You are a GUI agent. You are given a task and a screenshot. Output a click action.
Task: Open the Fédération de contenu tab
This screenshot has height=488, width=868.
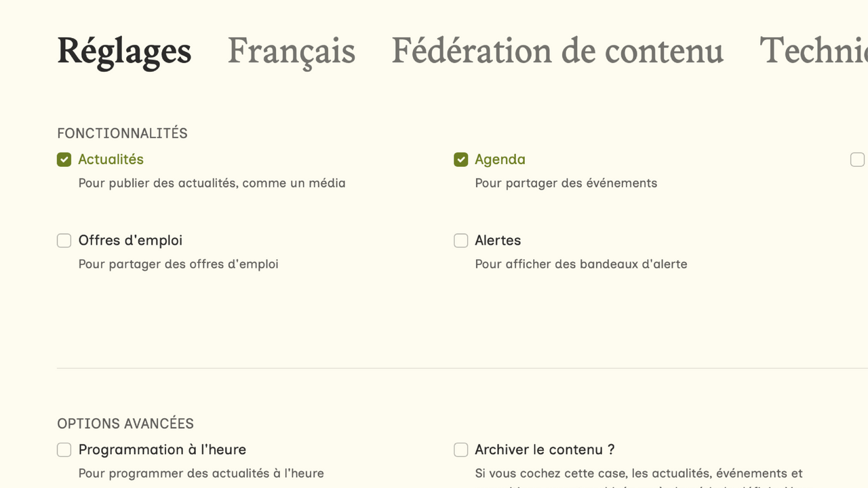click(557, 51)
